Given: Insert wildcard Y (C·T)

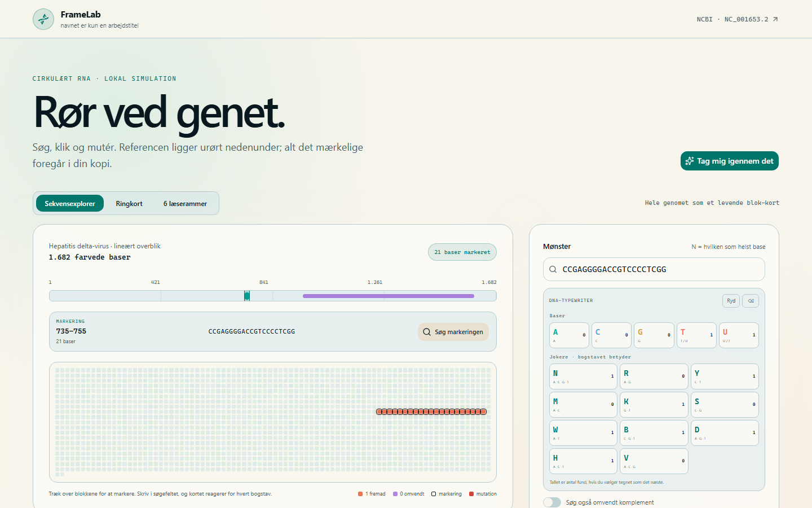Looking at the screenshot, I should [x=725, y=376].
